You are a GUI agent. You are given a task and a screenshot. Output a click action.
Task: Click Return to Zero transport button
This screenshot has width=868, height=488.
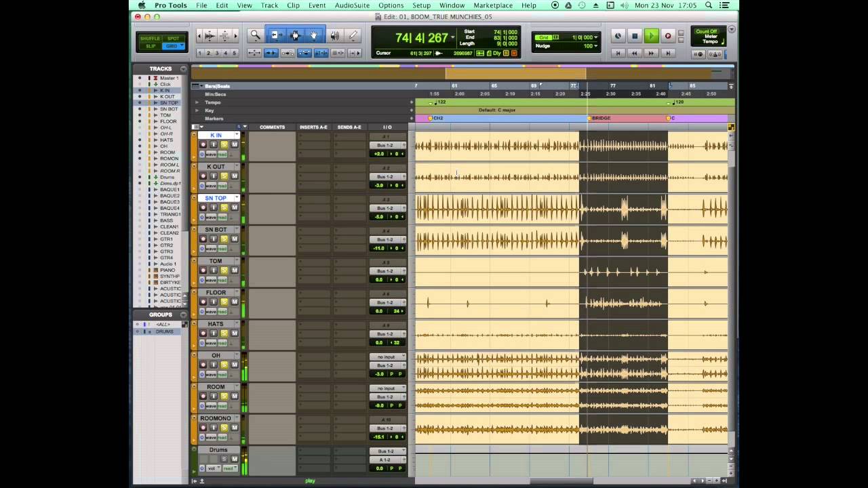[618, 53]
